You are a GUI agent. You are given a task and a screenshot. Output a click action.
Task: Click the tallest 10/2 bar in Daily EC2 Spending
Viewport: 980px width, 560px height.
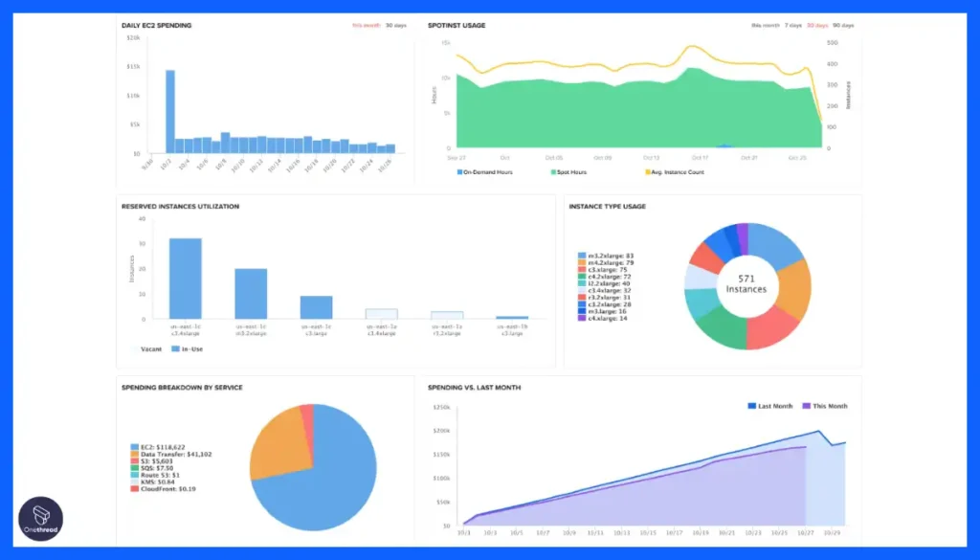click(x=170, y=112)
